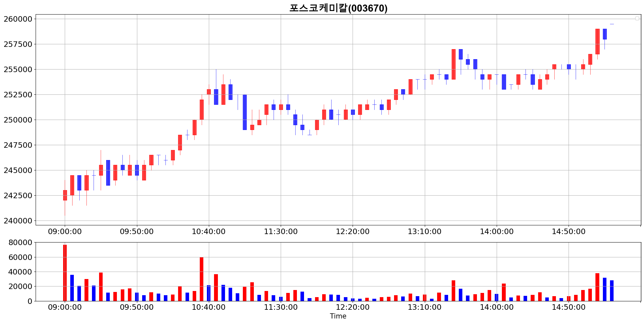The width and height of the screenshot is (644, 323).
Task: Click the 255000 price axis label
Action: click(x=18, y=69)
